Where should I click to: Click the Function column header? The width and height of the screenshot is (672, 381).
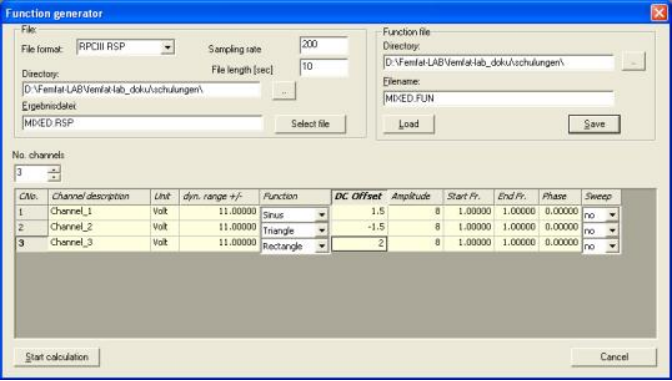pyautogui.click(x=295, y=196)
